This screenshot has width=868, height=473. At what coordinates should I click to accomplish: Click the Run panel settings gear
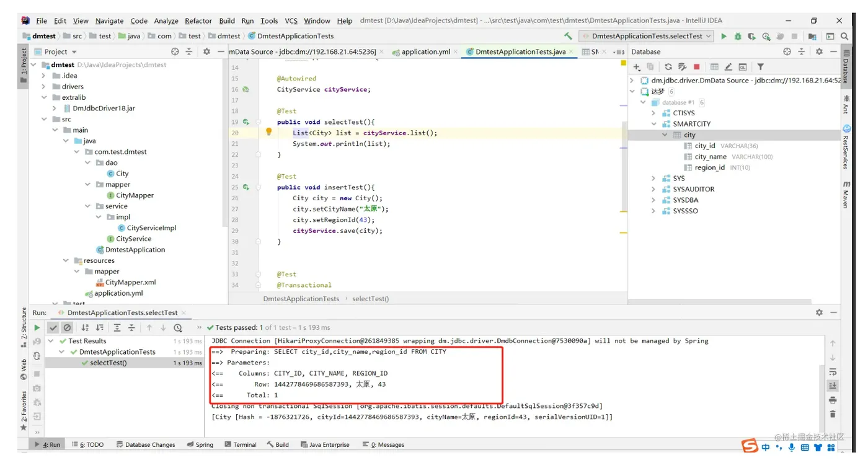(x=819, y=313)
